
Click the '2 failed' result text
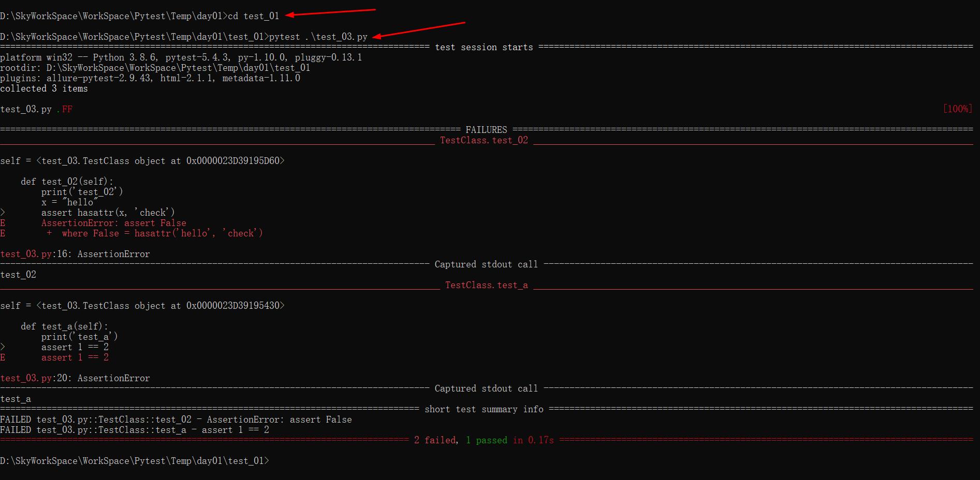(436, 440)
